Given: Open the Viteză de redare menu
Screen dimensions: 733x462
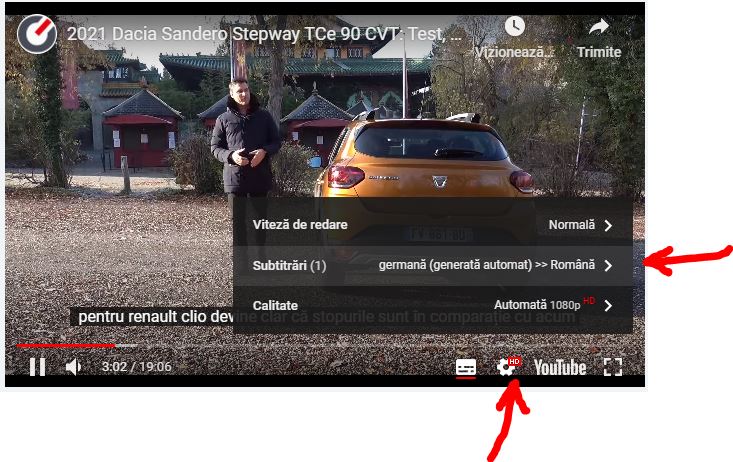Looking at the screenshot, I should [433, 225].
